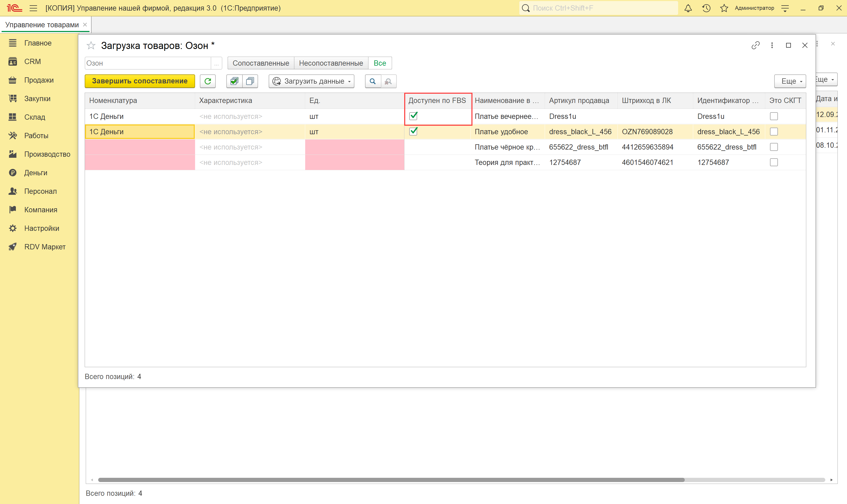Open Настройки section

[x=42, y=228]
